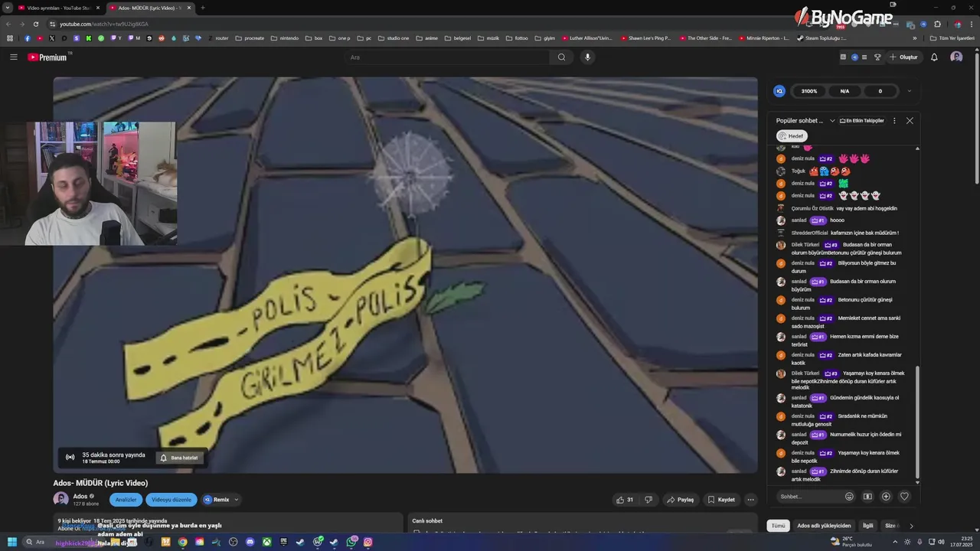The width and height of the screenshot is (980, 551).
Task: Click the 3100% stat pill
Action: 809,91
